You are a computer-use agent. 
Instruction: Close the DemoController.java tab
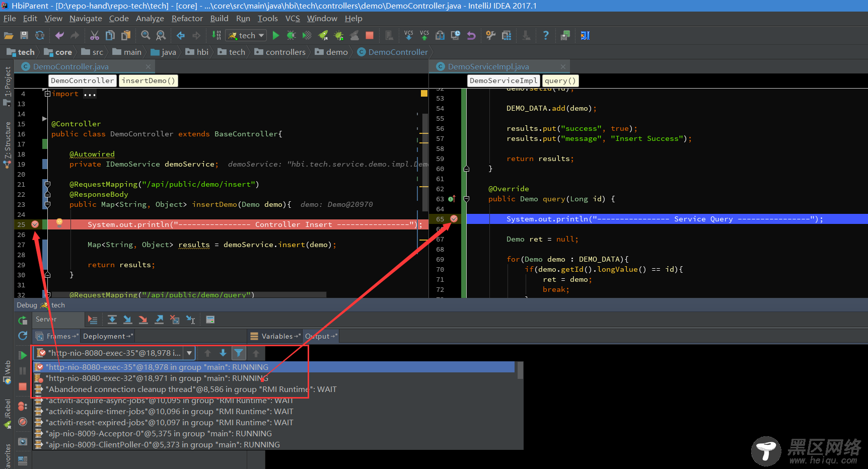point(148,67)
